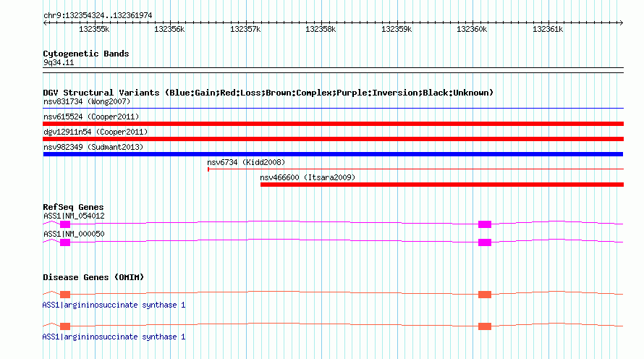644x359 pixels.
Task: Select first exon of ASS1|NM_054012
Action: point(65,224)
